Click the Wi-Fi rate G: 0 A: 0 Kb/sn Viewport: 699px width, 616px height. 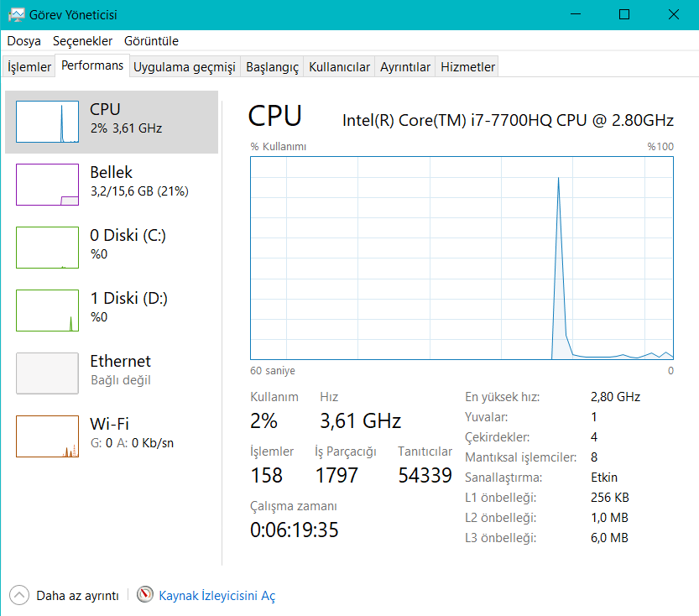coord(132,443)
